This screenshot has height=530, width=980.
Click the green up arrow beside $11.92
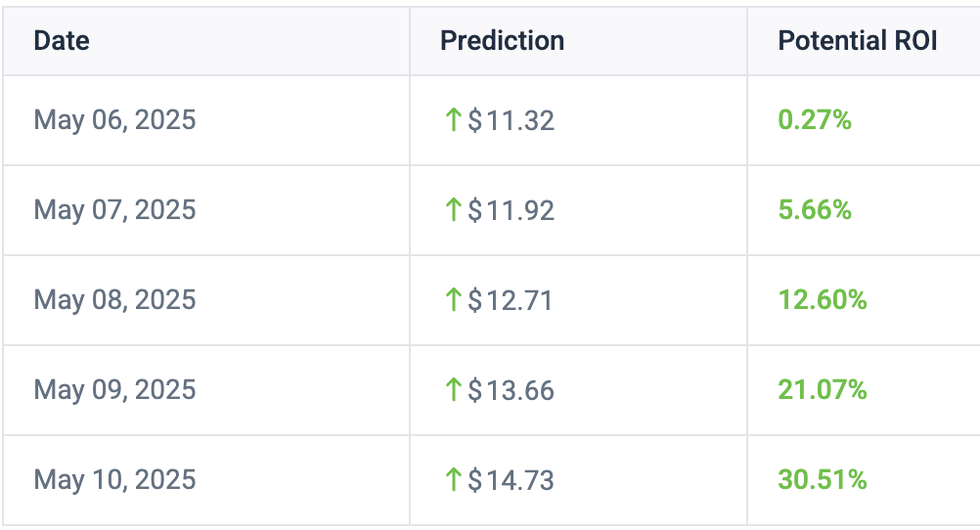click(453, 210)
